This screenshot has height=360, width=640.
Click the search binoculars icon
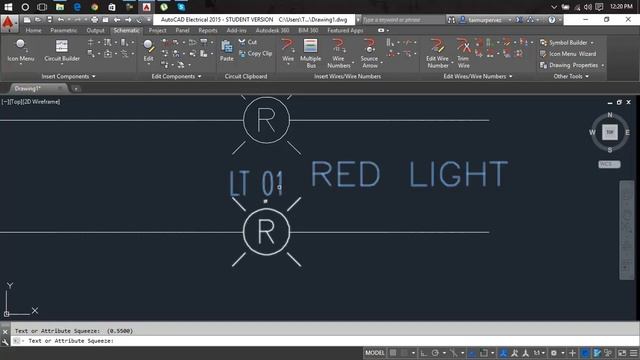(x=451, y=20)
